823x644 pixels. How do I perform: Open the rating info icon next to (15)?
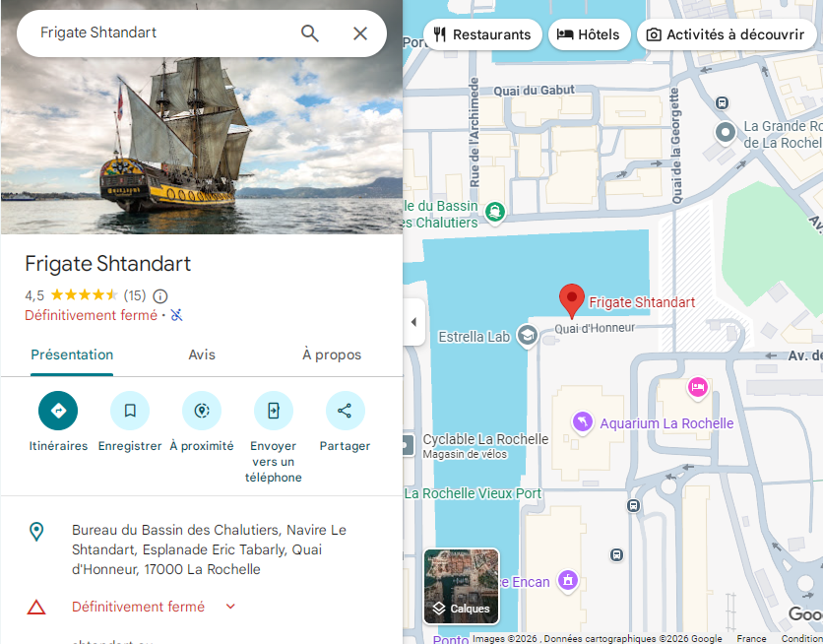(160, 296)
